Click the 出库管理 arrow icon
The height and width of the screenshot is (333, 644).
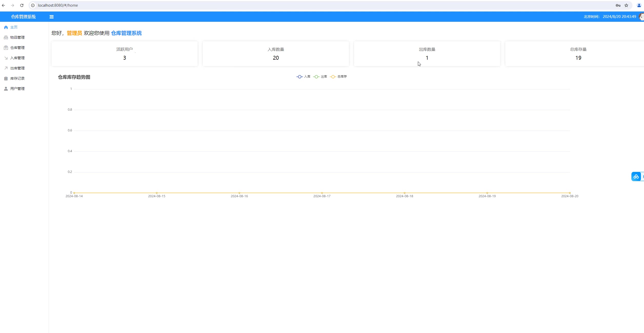[x=6, y=68]
